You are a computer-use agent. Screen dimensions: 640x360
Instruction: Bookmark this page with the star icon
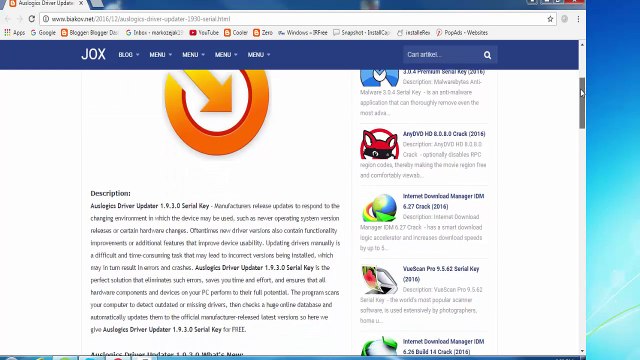coord(550,19)
